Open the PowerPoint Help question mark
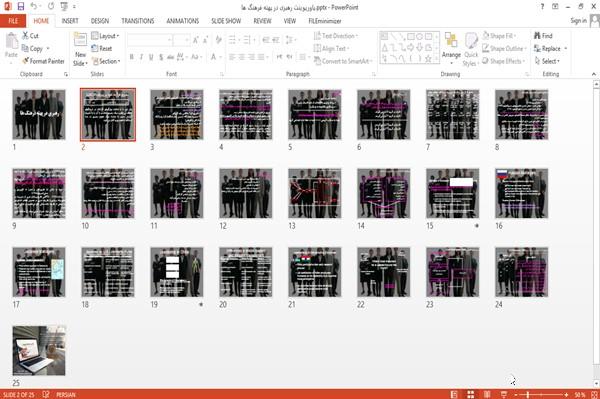600x399 pixels. pos(542,7)
